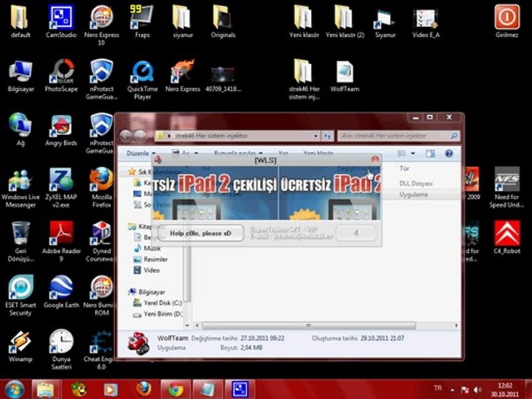Viewport: 532px width, 399px height.
Task: Open the QuickTime Player desktop shortcut
Action: click(142, 79)
